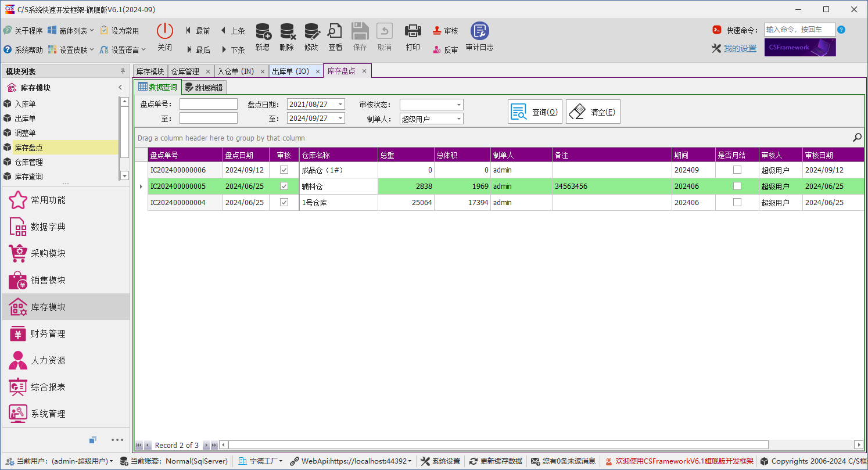Select the 数据查询 sub-tab
868x470 pixels.
pos(158,87)
